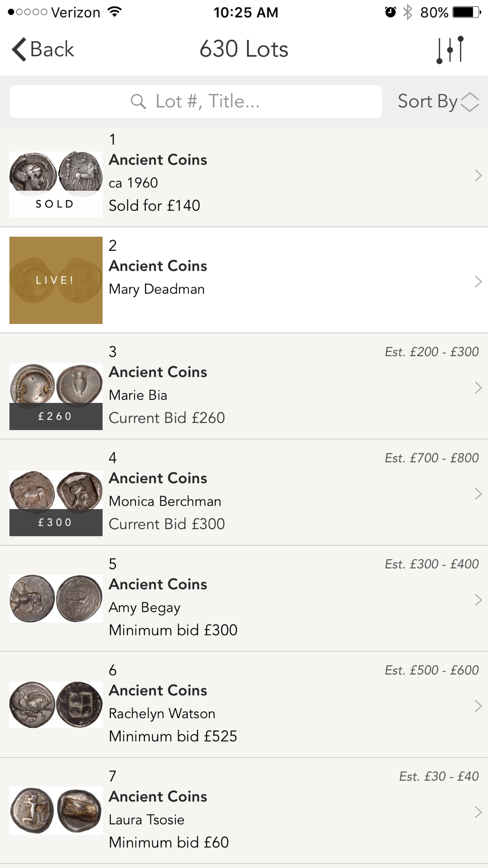Tap the battery status icon
Image resolution: width=488 pixels, height=868 pixels.
pyautogui.click(x=466, y=12)
